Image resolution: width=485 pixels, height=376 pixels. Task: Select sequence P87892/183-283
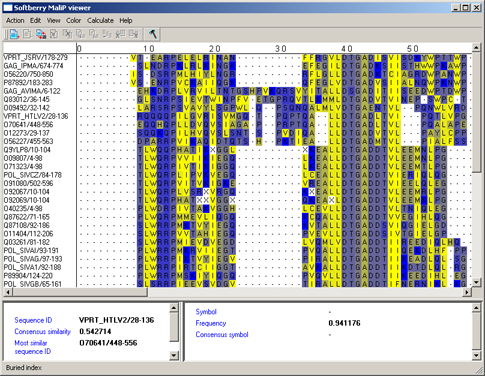pyautogui.click(x=28, y=82)
